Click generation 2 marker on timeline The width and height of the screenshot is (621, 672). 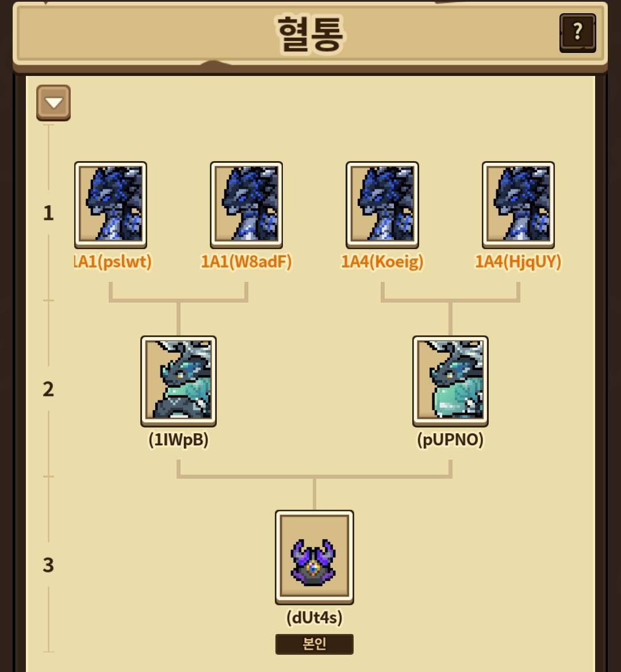tap(48, 389)
